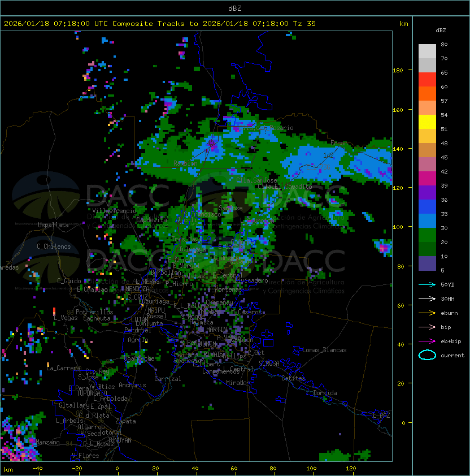This screenshot has width=470, height=476.
Task: Click the 'C_Chilenos' map label
Action: (x=54, y=246)
